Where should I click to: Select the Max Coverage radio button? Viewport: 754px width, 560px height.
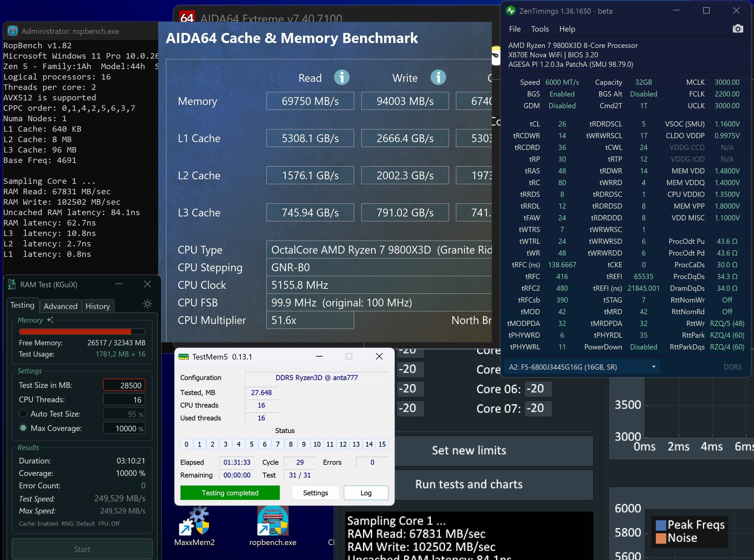pyautogui.click(x=23, y=428)
